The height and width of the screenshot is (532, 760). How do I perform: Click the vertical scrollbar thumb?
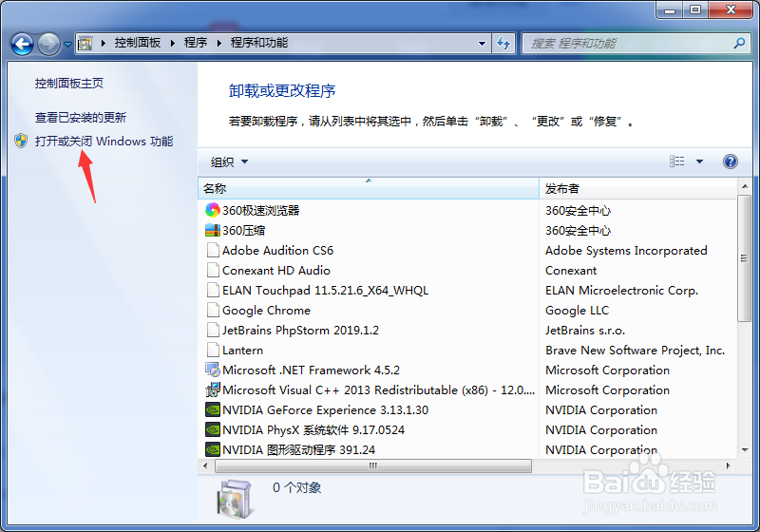coord(745,257)
